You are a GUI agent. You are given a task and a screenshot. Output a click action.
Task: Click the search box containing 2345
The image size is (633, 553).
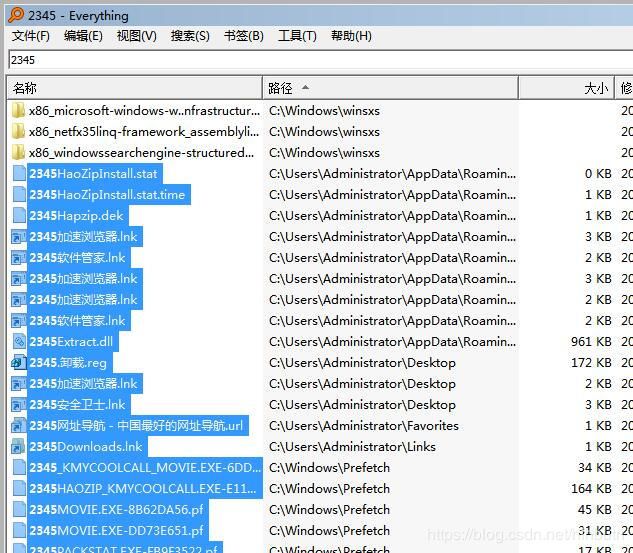pyautogui.click(x=321, y=60)
